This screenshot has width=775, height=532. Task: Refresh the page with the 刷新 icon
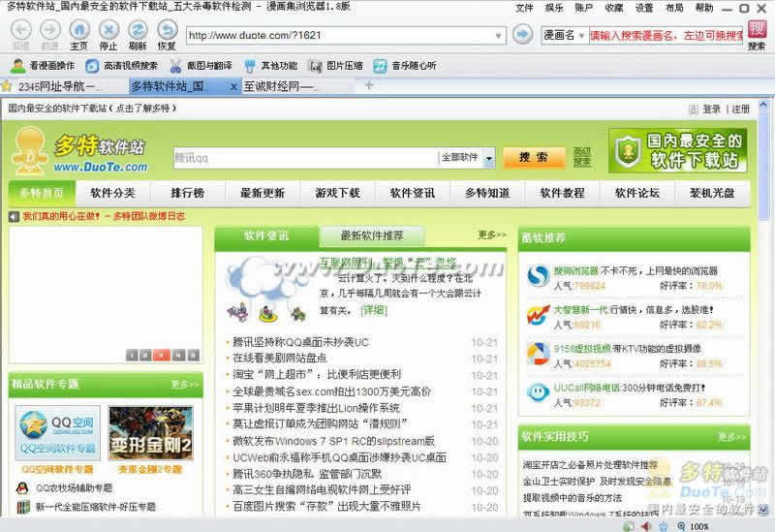138,31
